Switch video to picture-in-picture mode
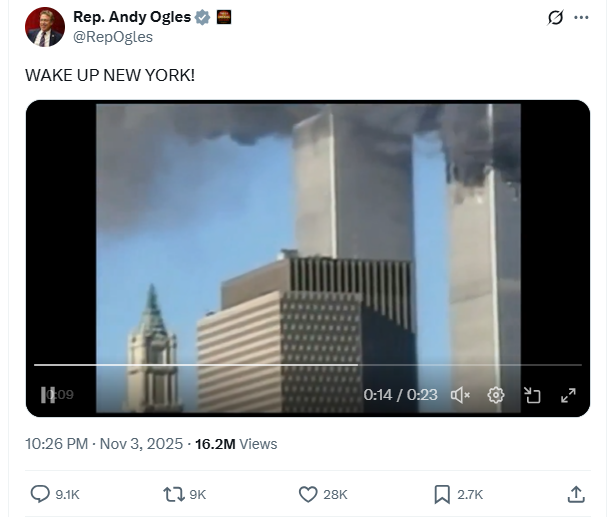This screenshot has height=517, width=607. (532, 395)
